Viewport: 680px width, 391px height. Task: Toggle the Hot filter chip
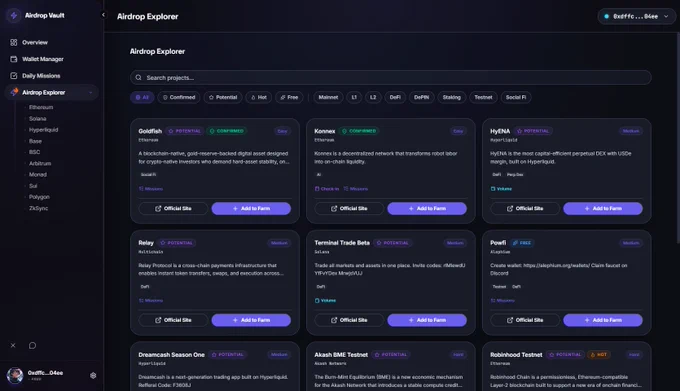tap(258, 98)
